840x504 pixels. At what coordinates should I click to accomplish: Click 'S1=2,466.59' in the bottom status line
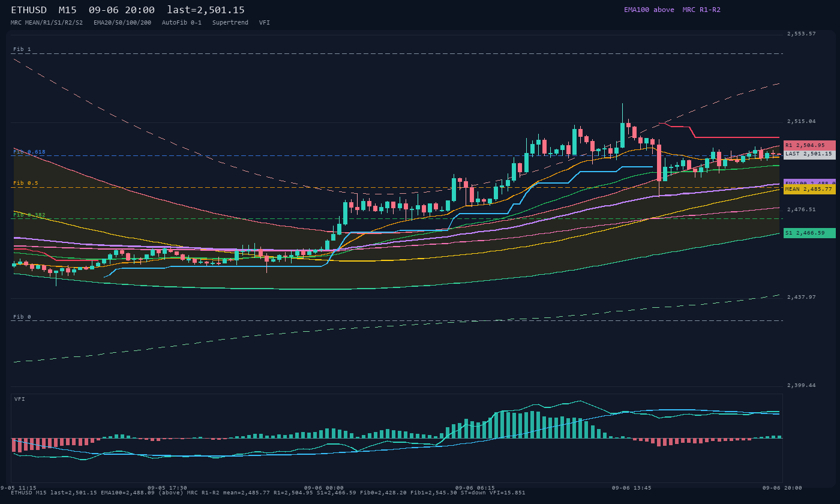pyautogui.click(x=337, y=493)
